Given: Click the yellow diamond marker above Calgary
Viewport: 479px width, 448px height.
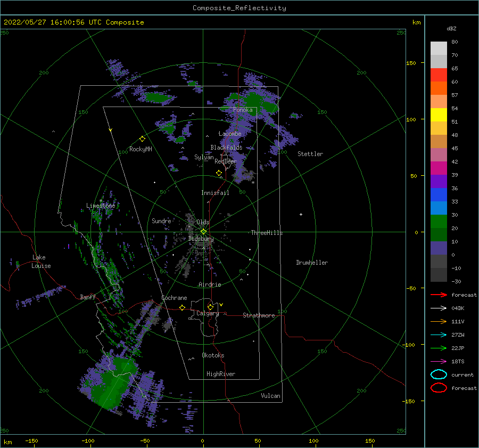Looking at the screenshot, I should [x=210, y=307].
